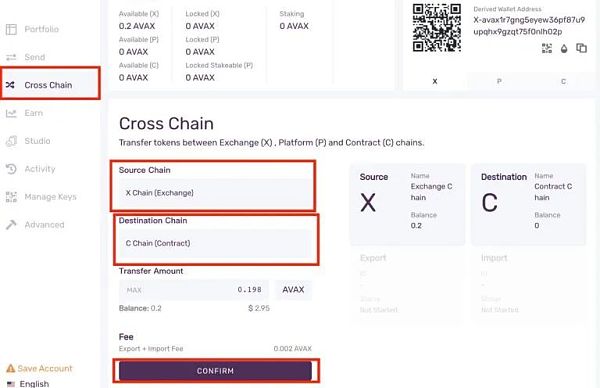
Task: Click the Studio sidebar icon
Action: click(11, 141)
